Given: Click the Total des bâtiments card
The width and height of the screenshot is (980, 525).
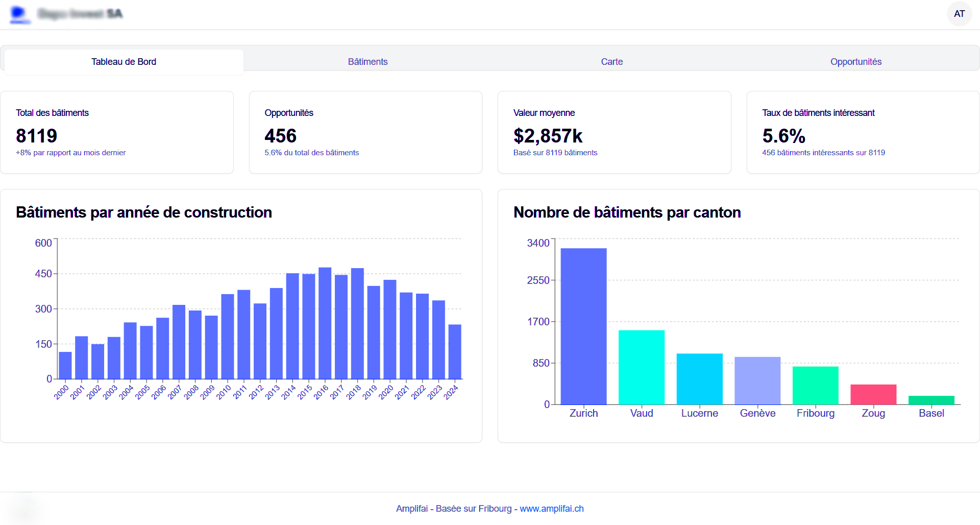Looking at the screenshot, I should point(117,132).
